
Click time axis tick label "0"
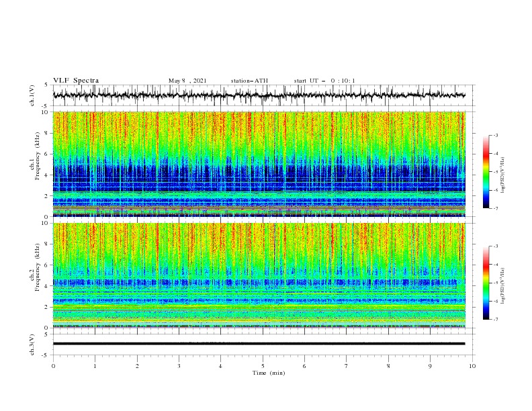53,366
